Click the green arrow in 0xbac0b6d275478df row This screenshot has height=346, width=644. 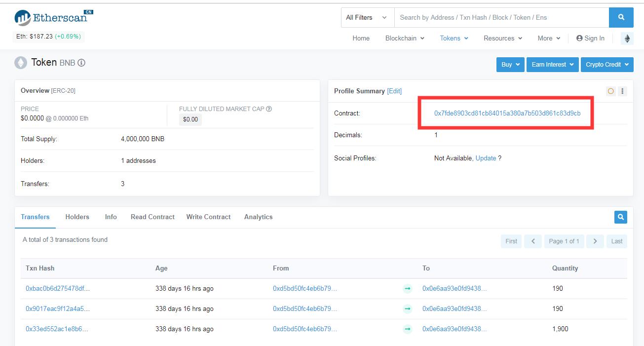pyautogui.click(x=407, y=289)
